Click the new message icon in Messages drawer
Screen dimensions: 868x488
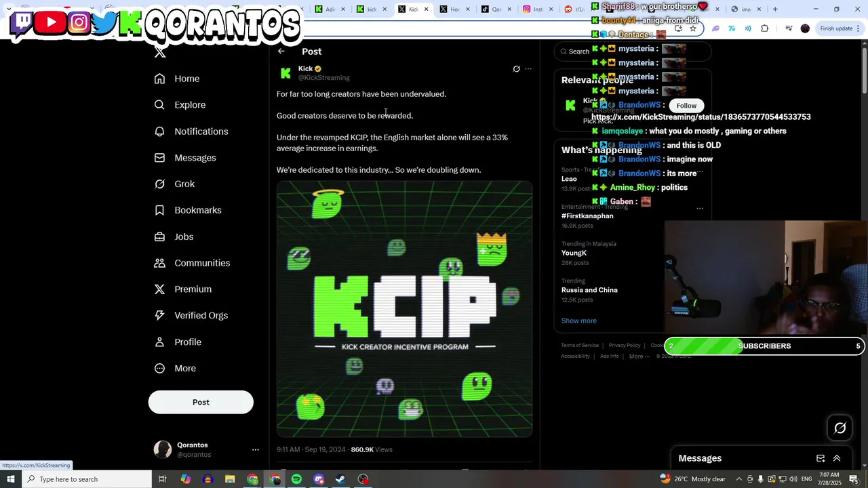click(x=821, y=458)
